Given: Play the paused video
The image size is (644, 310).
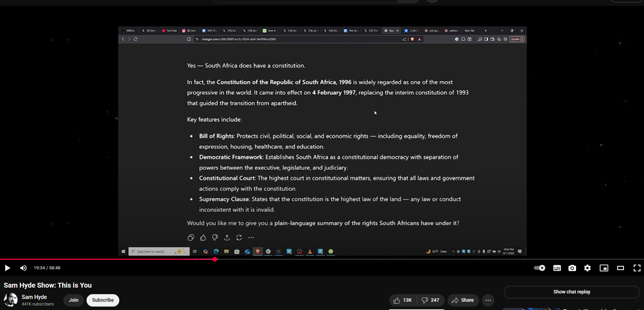Looking at the screenshot, I should [7, 268].
